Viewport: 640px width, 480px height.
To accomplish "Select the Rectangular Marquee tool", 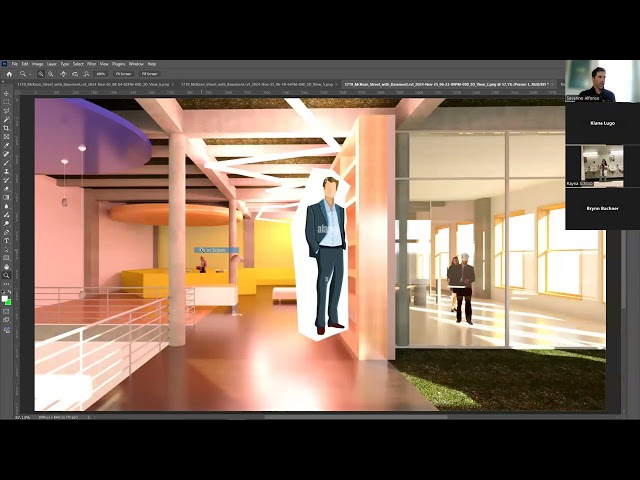I will (x=7, y=102).
